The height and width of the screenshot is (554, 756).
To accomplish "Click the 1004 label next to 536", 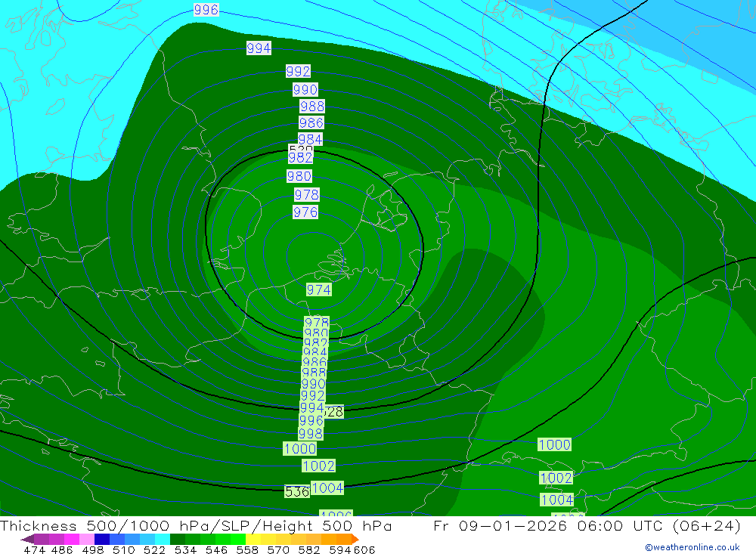I will coord(327,488).
